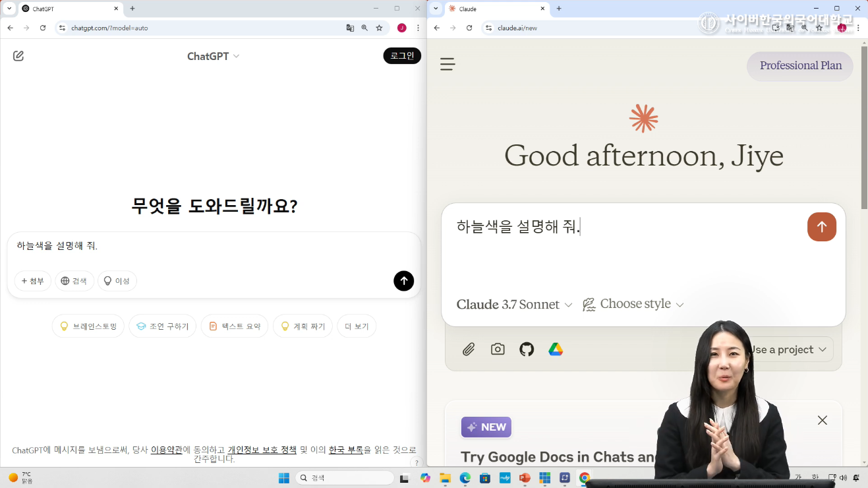Screen dimensions: 868x488
Task: Open the Chrome profile avatar in ChatGPT window
Action: (401, 28)
